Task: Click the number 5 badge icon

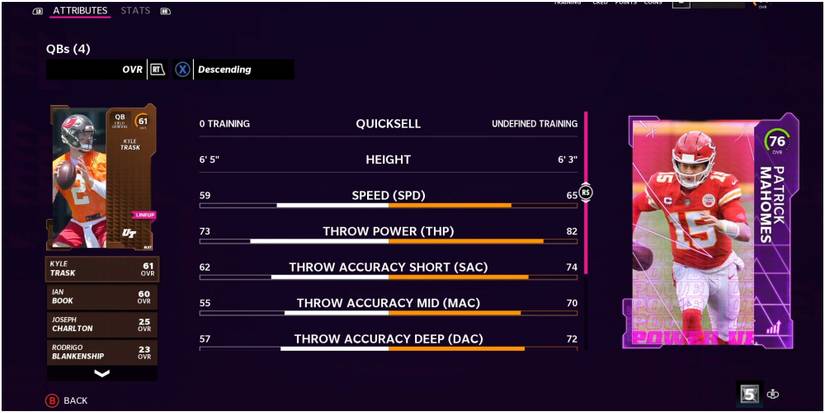Action: 748,394
